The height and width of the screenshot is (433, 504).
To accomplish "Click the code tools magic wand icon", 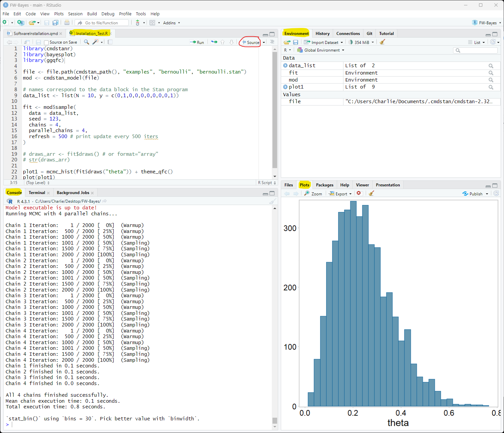I will [x=96, y=42].
